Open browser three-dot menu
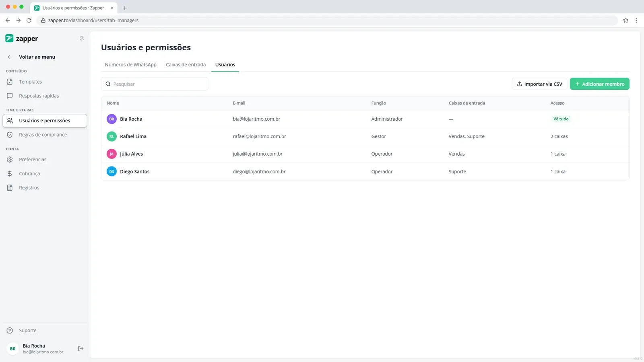This screenshot has height=362, width=644. coord(636,21)
